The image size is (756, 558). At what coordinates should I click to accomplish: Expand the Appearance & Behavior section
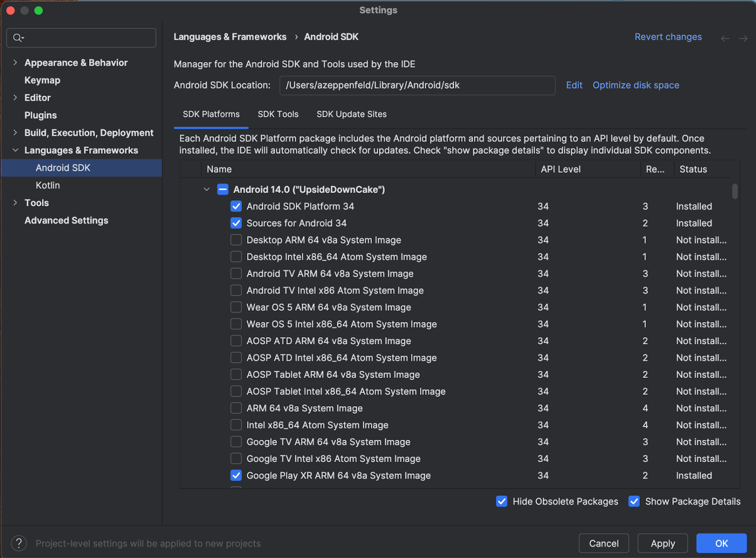pos(16,62)
